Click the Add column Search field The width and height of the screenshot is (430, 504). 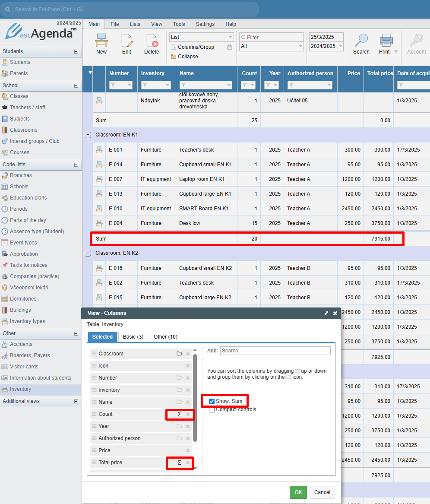[275, 351]
